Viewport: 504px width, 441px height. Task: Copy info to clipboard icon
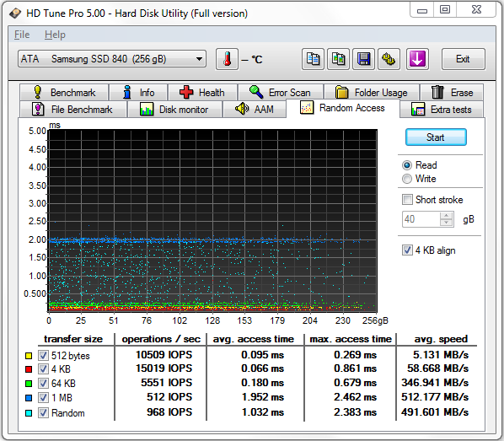313,59
